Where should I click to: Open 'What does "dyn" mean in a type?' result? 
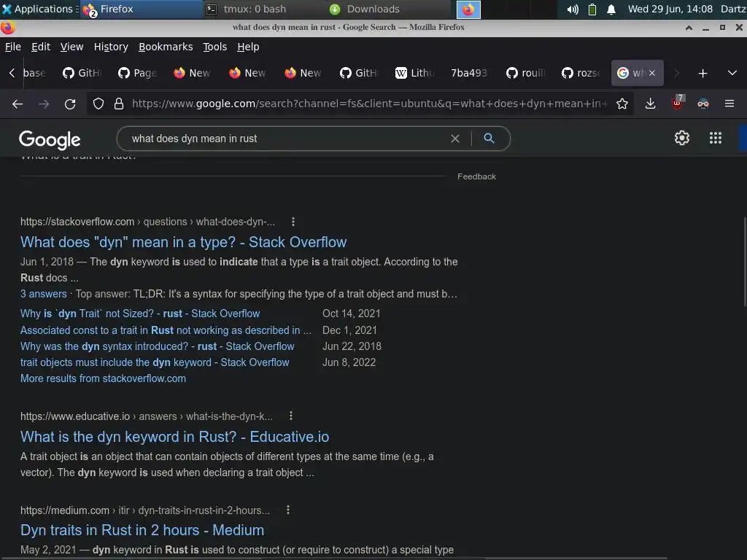(183, 242)
